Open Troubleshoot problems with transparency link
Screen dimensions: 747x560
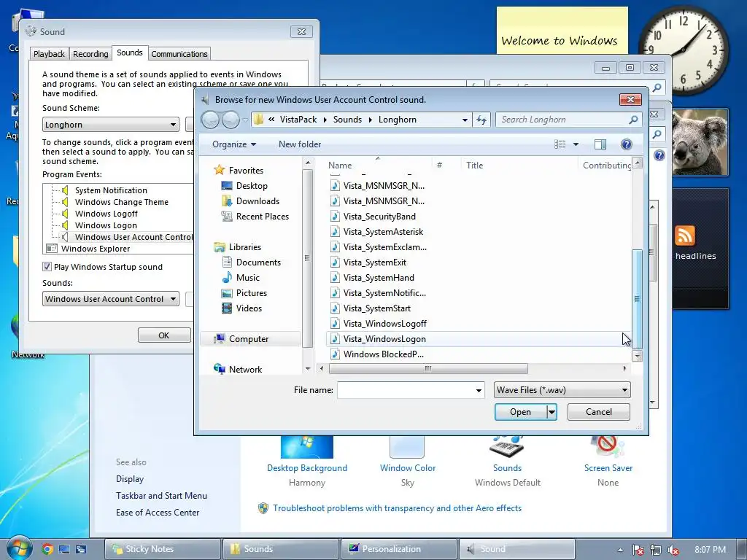tap(397, 508)
